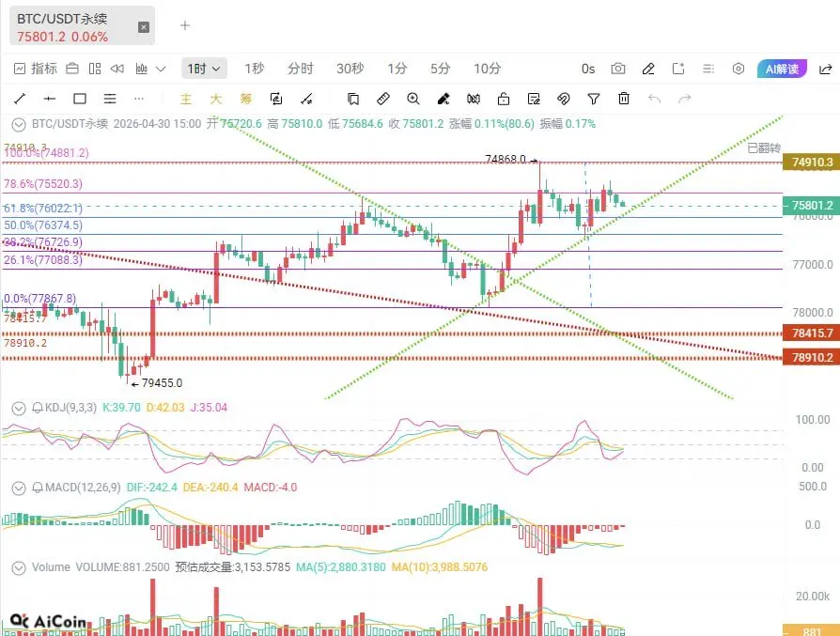The width and height of the screenshot is (840, 636).
Task: Toggle the pencil drawing toolbar
Action: 648,69
